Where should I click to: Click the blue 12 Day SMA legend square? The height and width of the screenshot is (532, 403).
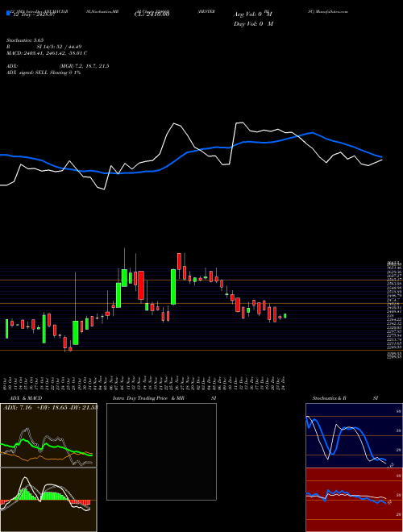[9, 14]
